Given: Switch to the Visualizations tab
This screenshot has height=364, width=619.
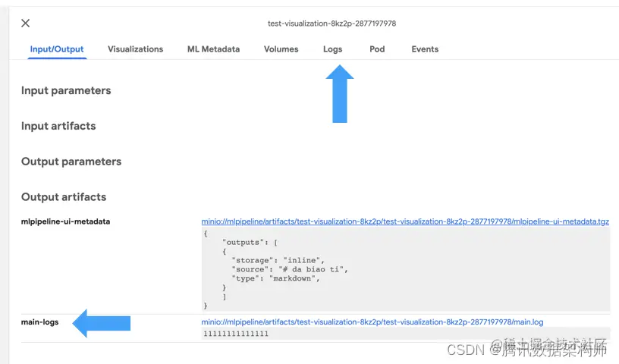Looking at the screenshot, I should pos(135,49).
